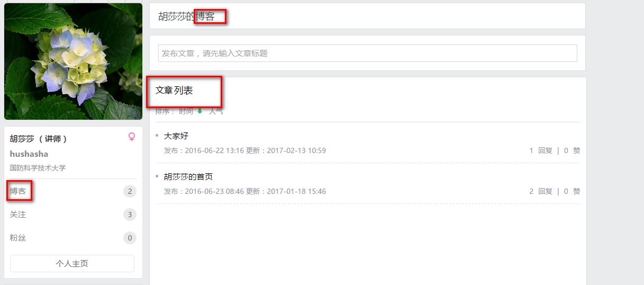Click 回复 on the 大家好 article
The height and width of the screenshot is (285, 644).
tap(545, 150)
